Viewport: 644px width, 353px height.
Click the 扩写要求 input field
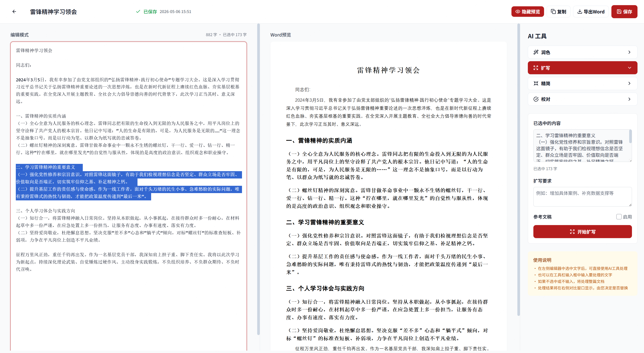(582, 197)
